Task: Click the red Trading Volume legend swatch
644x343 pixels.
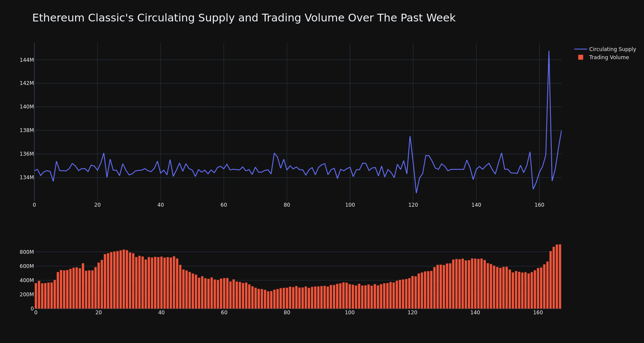Action: click(580, 57)
